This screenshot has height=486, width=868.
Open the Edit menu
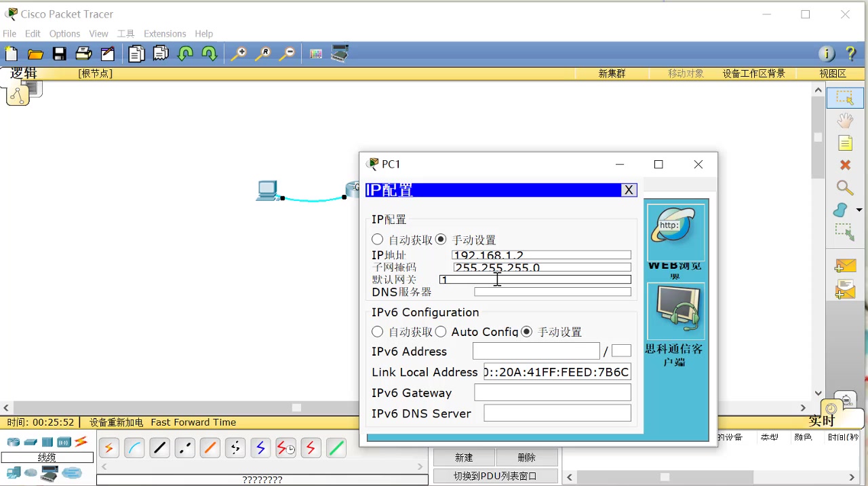pos(33,33)
